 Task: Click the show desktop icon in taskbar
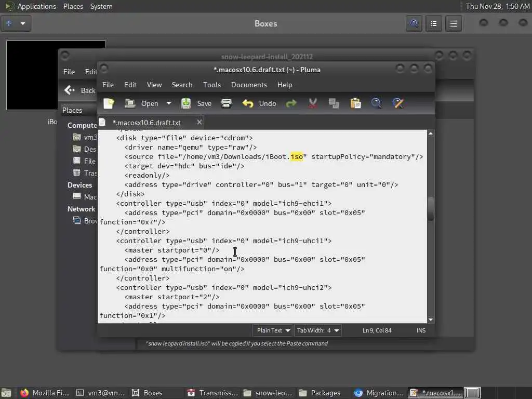pyautogui.click(x=6, y=393)
